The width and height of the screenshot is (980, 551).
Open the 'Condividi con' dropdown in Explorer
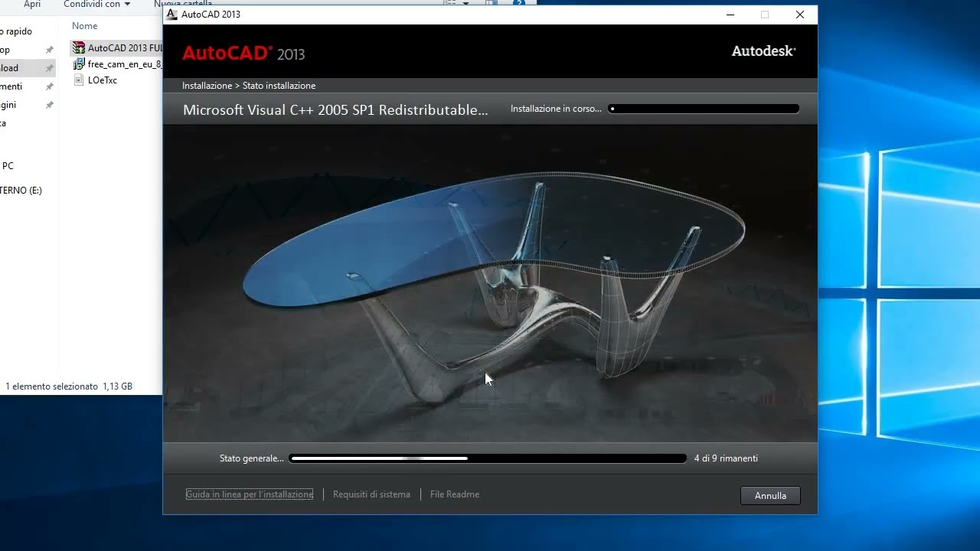click(96, 5)
